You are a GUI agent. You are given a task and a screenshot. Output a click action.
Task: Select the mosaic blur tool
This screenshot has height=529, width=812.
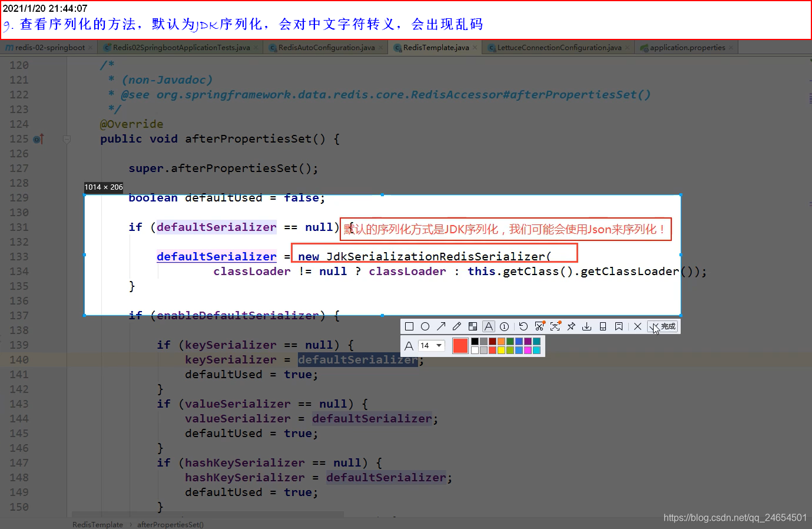pos(473,326)
